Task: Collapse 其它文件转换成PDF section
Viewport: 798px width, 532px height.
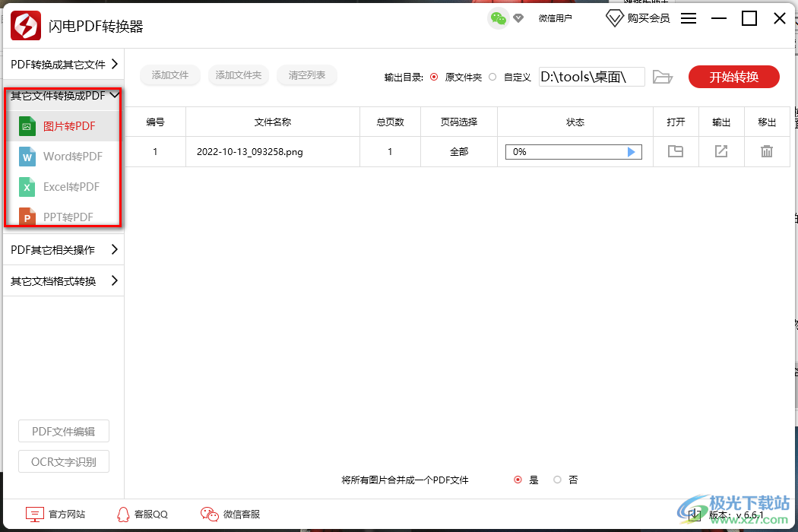Action: (x=64, y=96)
